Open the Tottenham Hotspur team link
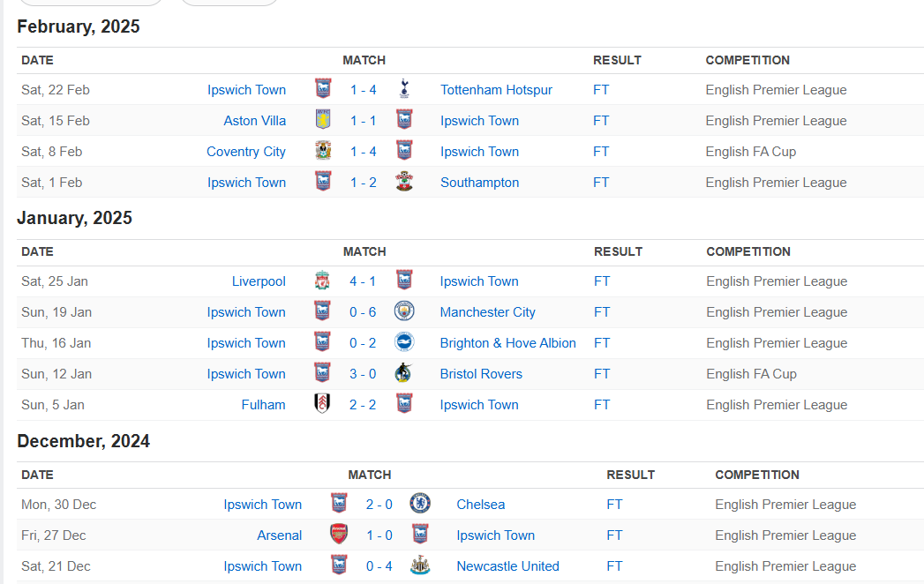The width and height of the screenshot is (924, 584). [x=496, y=90]
